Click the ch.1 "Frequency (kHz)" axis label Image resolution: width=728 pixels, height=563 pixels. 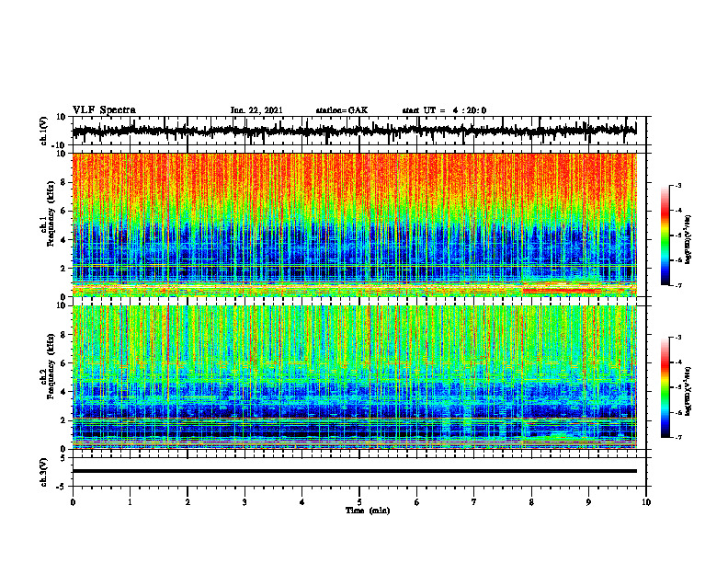[51, 213]
